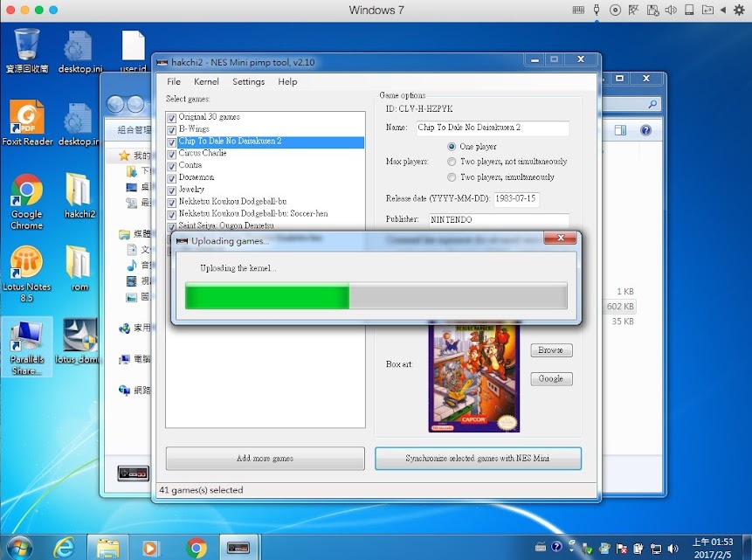Image resolution: width=752 pixels, height=560 pixels.
Task: Select Two players, not simultaneously
Action: coord(452,162)
